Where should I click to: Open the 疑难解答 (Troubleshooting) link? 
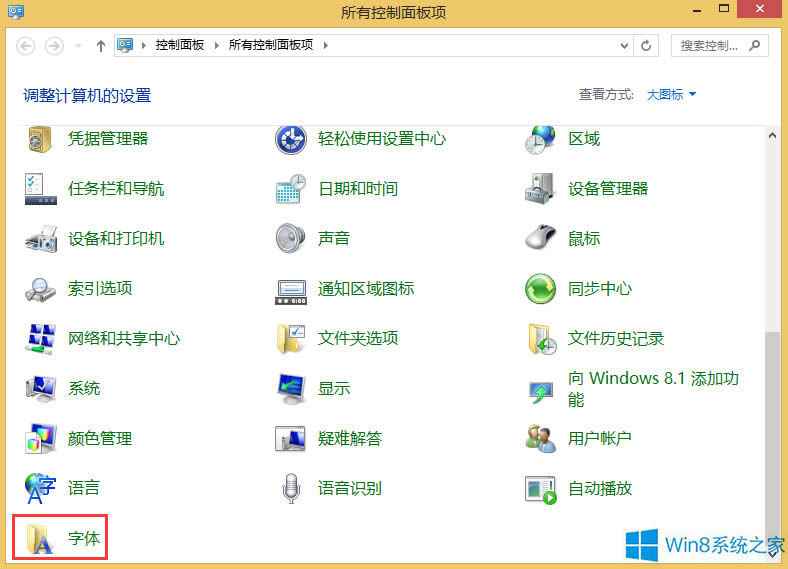tap(349, 438)
